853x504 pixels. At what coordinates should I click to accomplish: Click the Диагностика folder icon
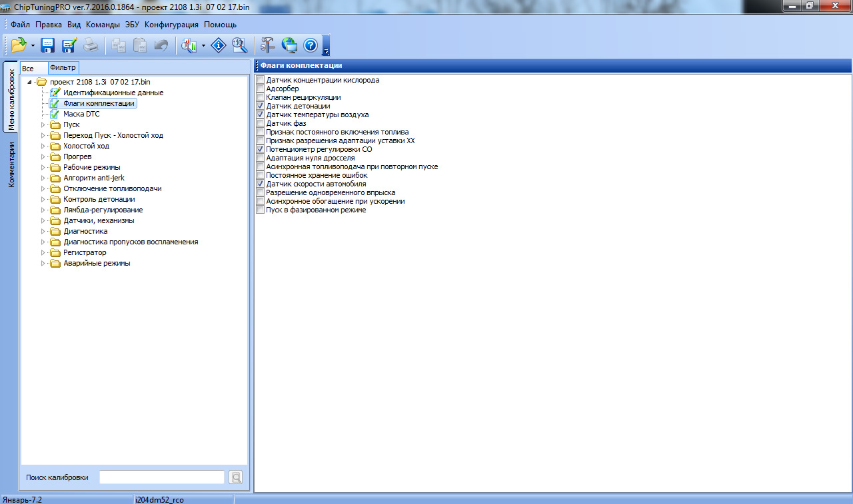[55, 231]
